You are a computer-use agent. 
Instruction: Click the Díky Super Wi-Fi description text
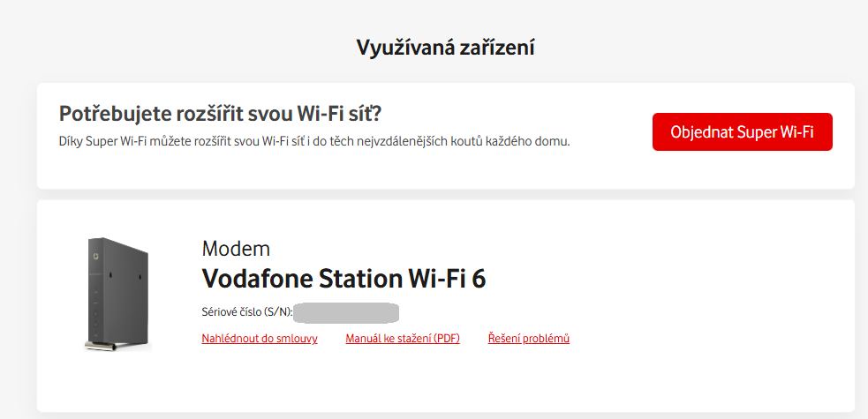[x=313, y=141]
